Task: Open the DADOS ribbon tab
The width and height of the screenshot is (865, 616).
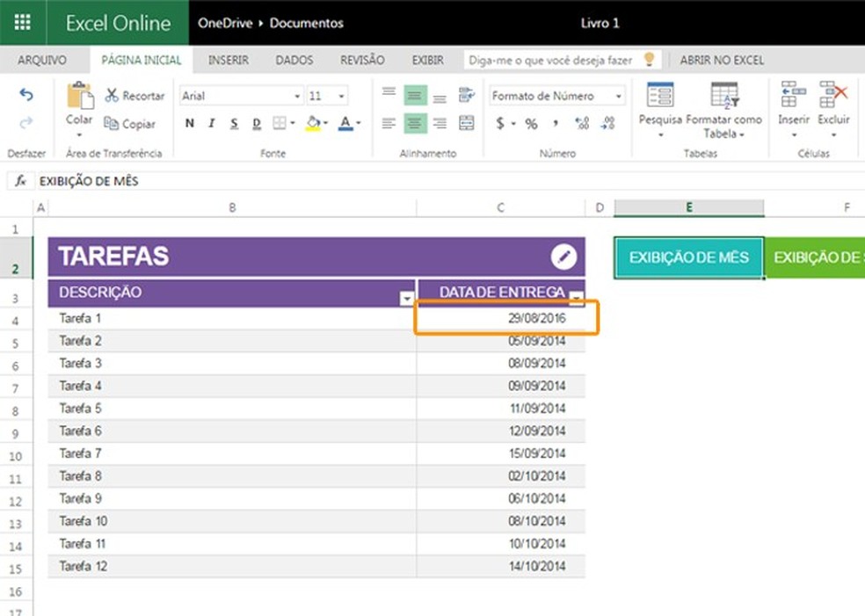Action: pyautogui.click(x=294, y=61)
